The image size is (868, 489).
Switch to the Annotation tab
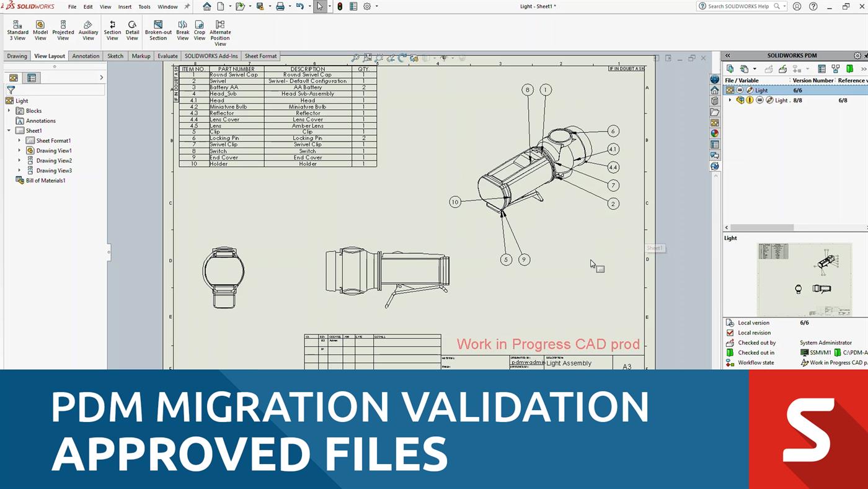[86, 56]
